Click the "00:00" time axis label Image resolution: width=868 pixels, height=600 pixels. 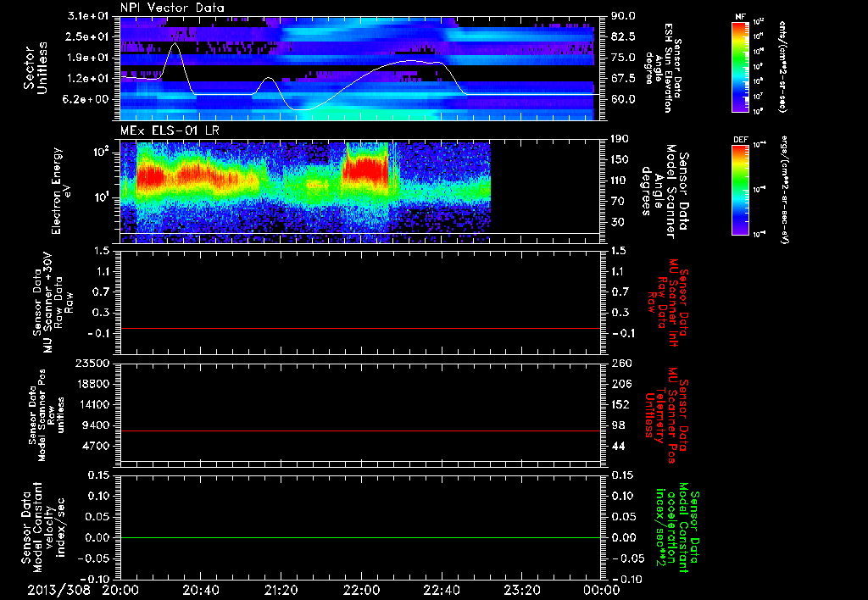coord(601,590)
